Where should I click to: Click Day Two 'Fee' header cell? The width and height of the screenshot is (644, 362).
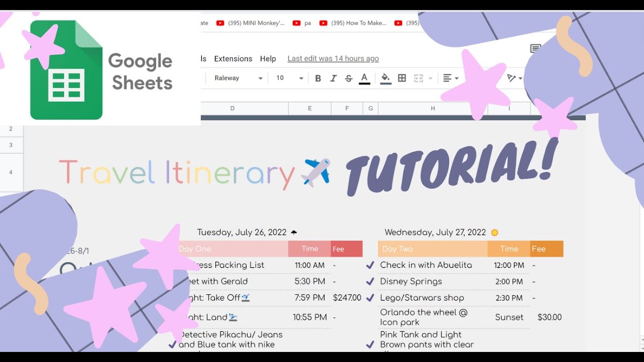546,249
